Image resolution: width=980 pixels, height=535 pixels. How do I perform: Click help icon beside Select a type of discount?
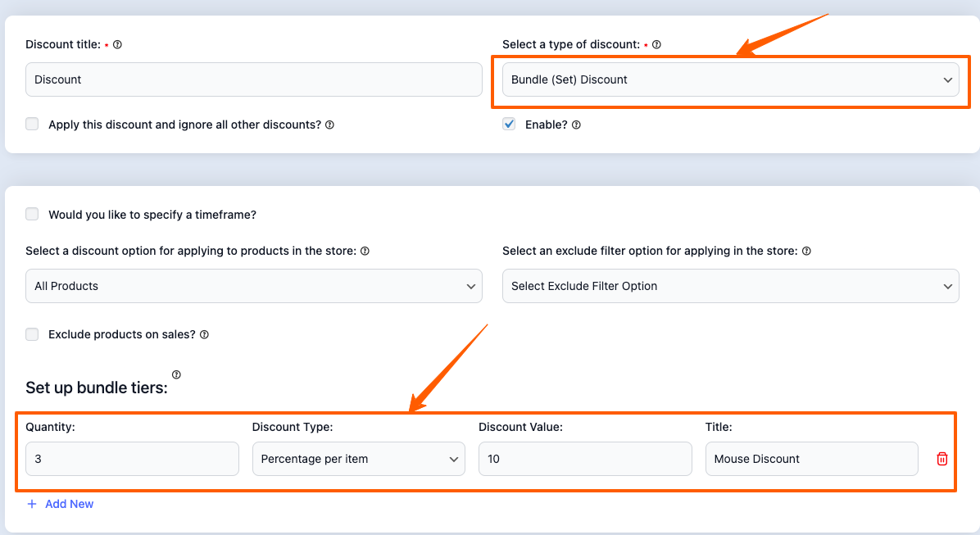tap(656, 45)
